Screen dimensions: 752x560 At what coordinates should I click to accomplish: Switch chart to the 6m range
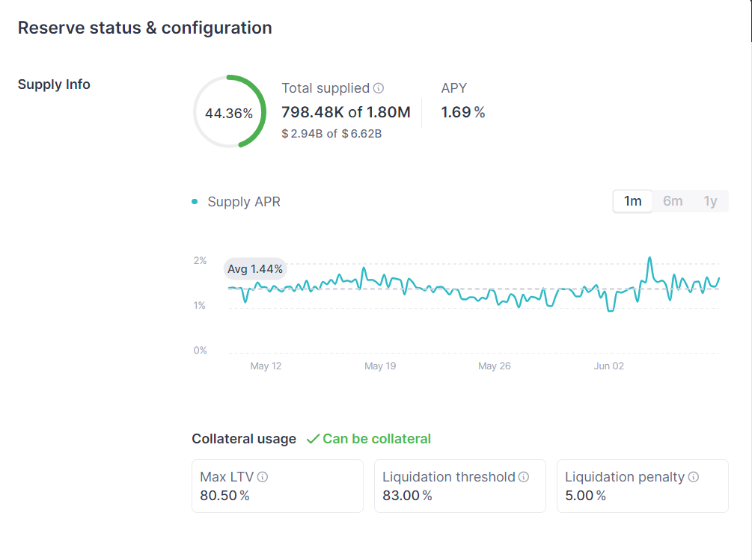[673, 201]
